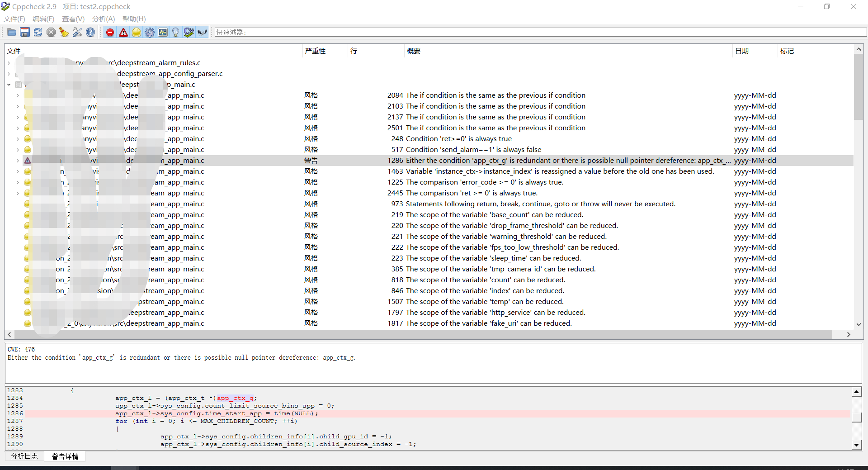Click the yellow style icon on line 248 row

tap(28, 139)
